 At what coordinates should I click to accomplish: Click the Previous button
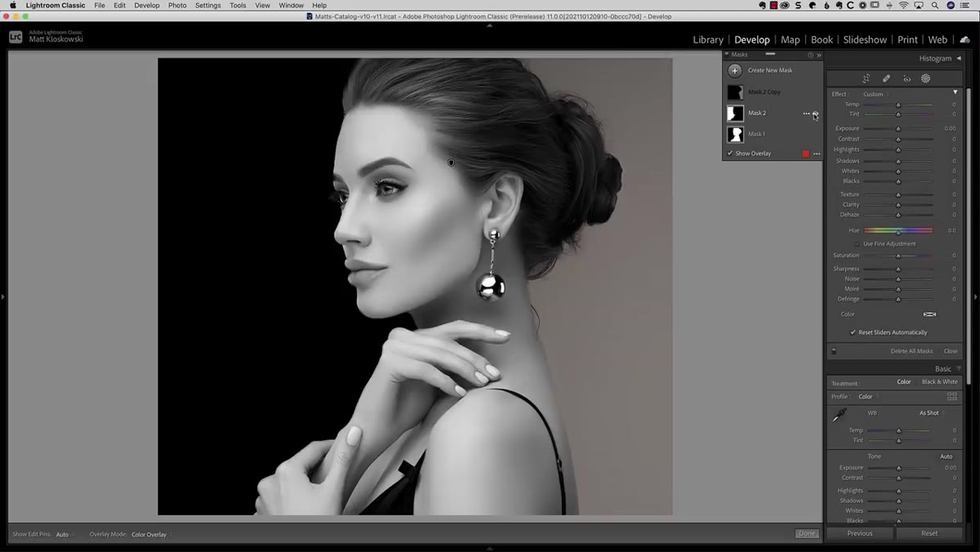point(860,533)
